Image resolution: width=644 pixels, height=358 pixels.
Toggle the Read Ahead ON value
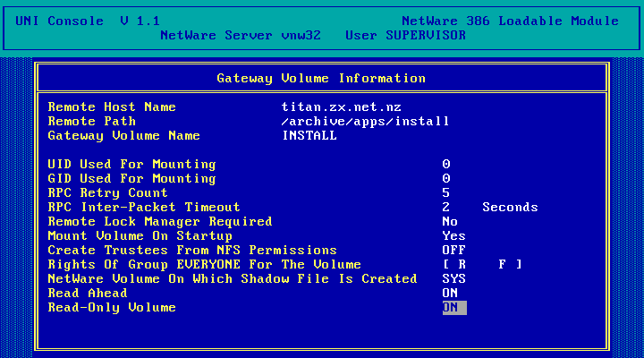(x=450, y=293)
